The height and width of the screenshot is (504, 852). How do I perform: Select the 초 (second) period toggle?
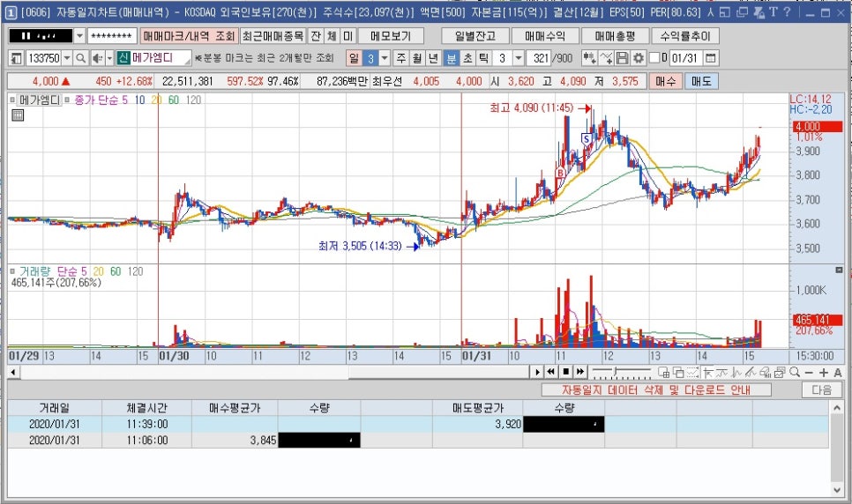click(x=467, y=58)
